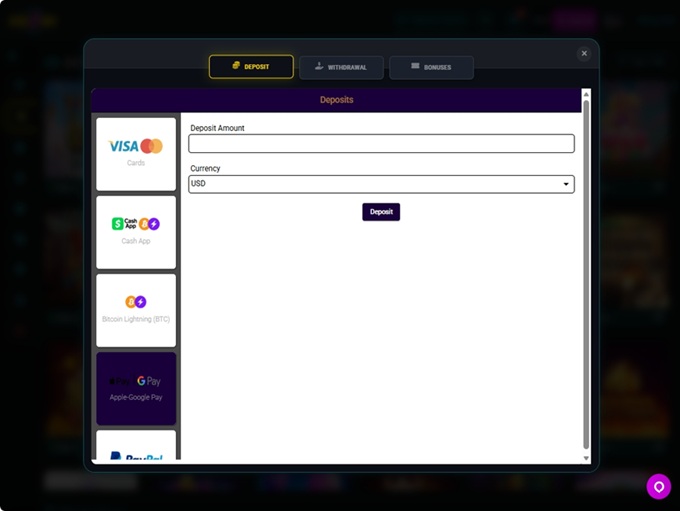Screen dimensions: 680x511
Task: Click the Currency label
Action: click(x=205, y=168)
